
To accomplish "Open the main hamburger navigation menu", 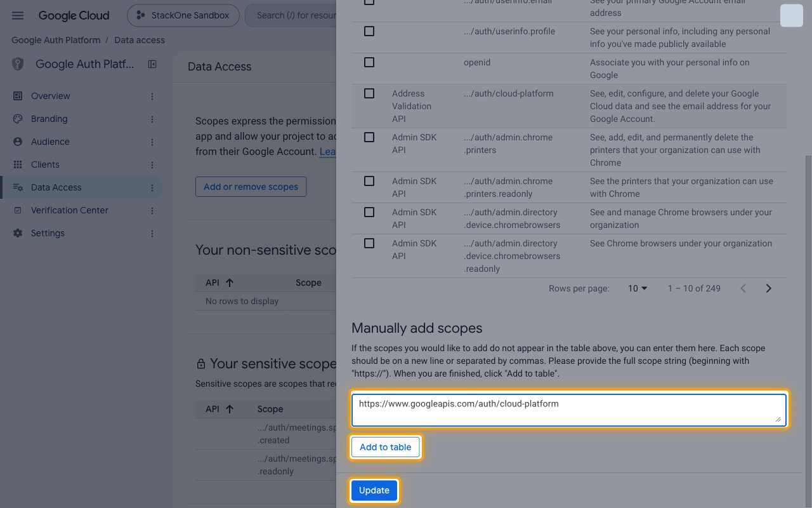I will click(18, 15).
